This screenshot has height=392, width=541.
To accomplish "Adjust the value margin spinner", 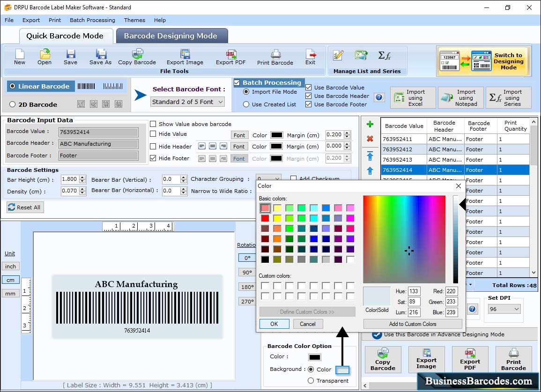I will tap(348, 134).
